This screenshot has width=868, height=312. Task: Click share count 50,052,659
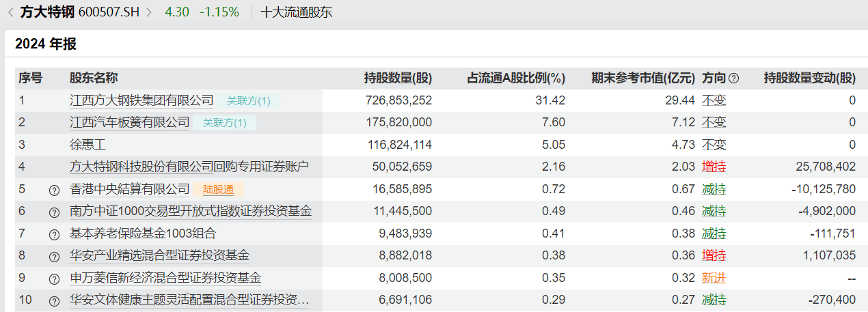tap(403, 167)
